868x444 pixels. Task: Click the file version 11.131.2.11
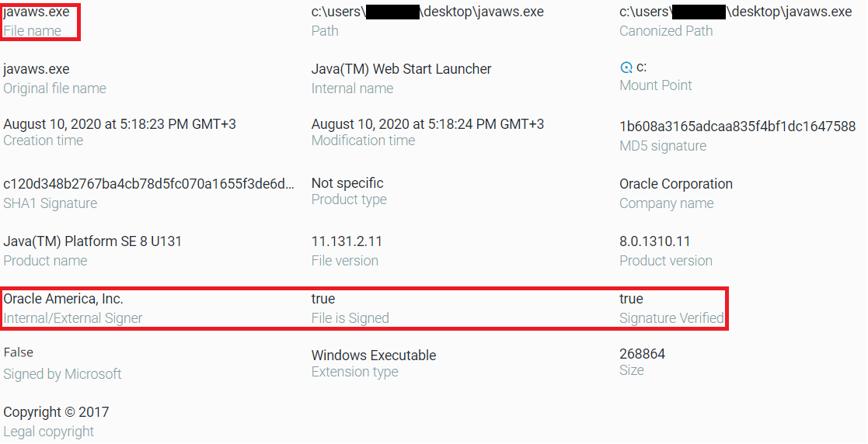(347, 241)
